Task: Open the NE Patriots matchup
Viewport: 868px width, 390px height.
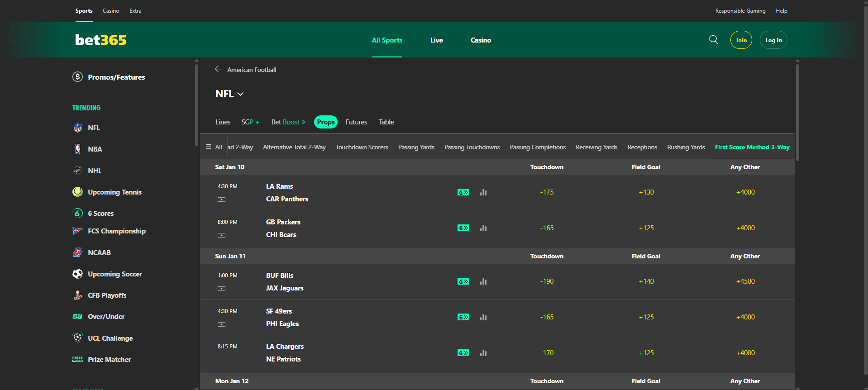Action: 283,359
